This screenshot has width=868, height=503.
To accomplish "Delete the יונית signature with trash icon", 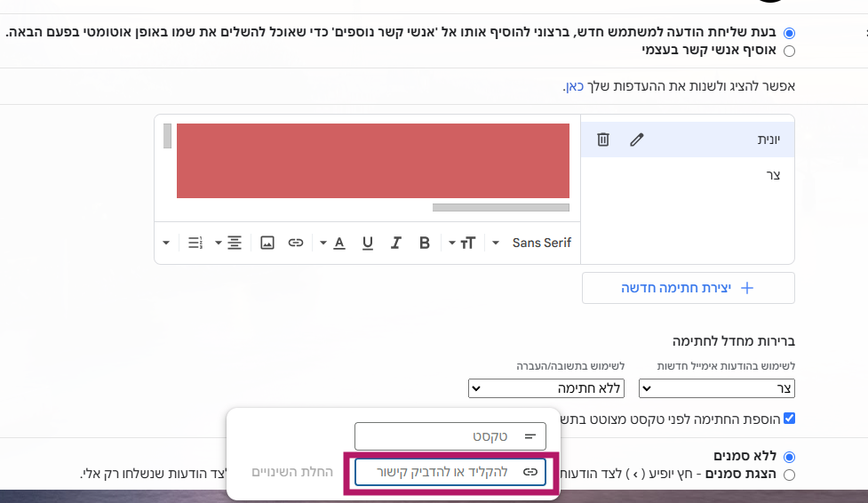I will coord(602,140).
